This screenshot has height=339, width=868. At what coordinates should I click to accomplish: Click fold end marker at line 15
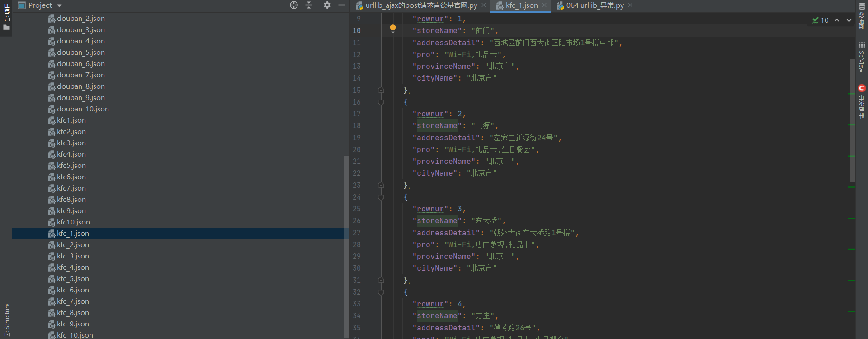tap(381, 90)
